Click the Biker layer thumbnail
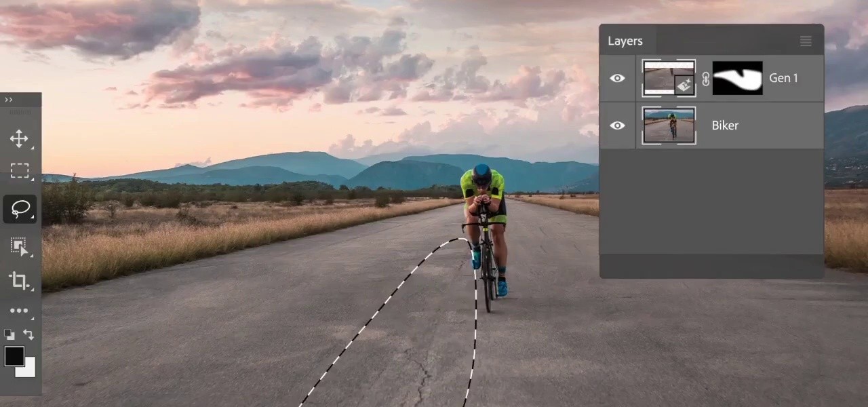The height and width of the screenshot is (407, 868). pyautogui.click(x=669, y=125)
